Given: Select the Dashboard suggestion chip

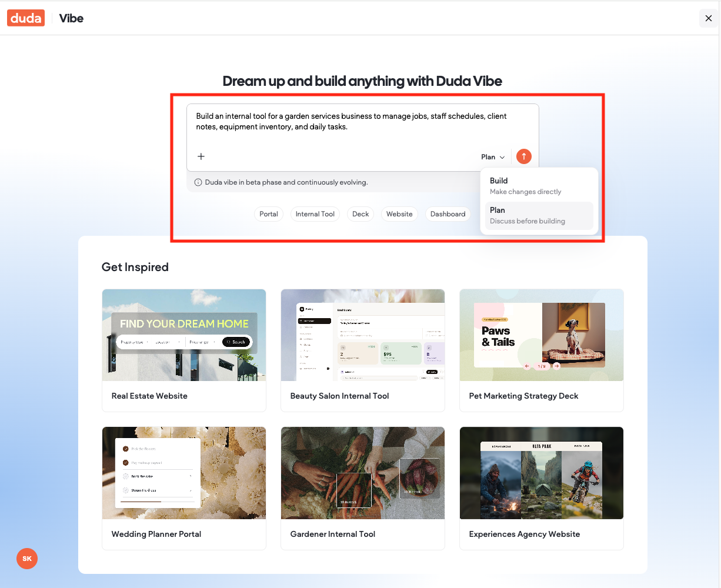Looking at the screenshot, I should (448, 214).
